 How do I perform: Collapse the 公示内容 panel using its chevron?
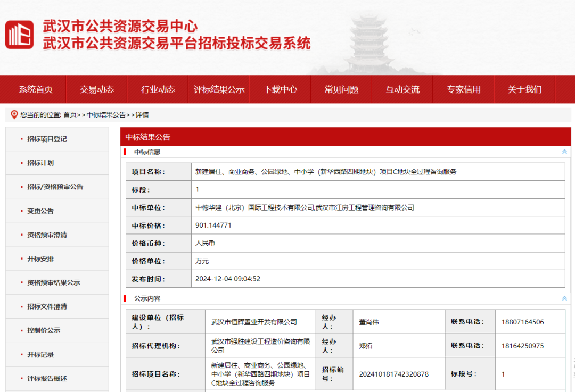(x=563, y=298)
